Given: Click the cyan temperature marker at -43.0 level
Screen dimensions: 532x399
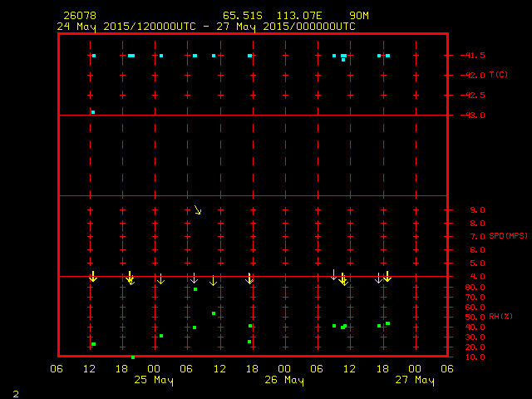Looking at the screenshot, I should [x=93, y=111].
